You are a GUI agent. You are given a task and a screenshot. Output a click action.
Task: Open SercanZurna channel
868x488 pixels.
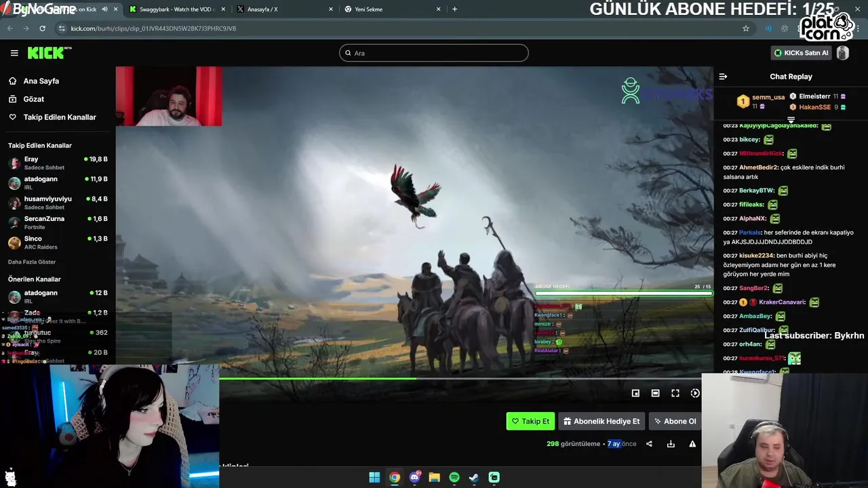57,222
